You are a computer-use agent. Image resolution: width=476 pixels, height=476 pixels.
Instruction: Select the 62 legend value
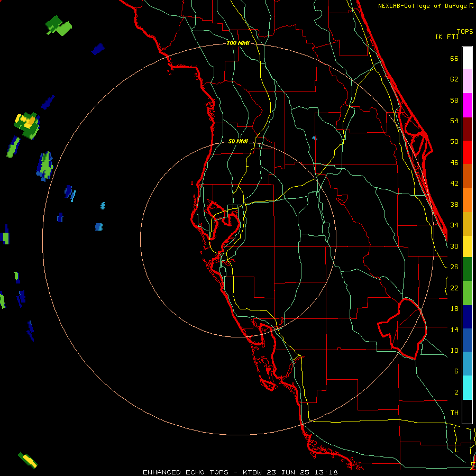[454, 79]
